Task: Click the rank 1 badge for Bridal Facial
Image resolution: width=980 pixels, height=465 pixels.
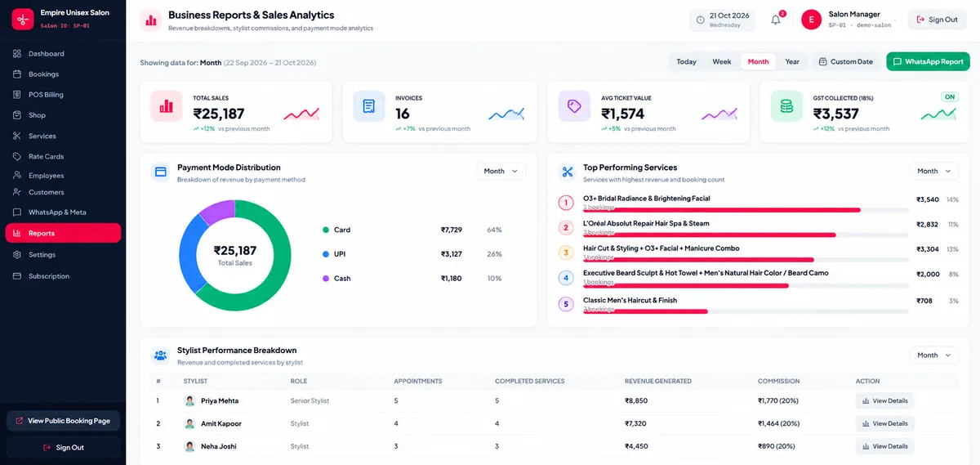Action: pos(566,203)
